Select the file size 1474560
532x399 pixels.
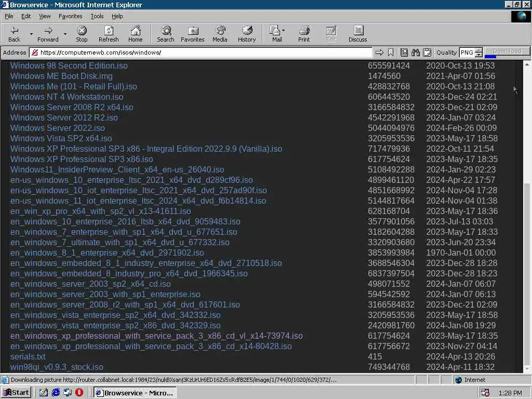coord(384,76)
